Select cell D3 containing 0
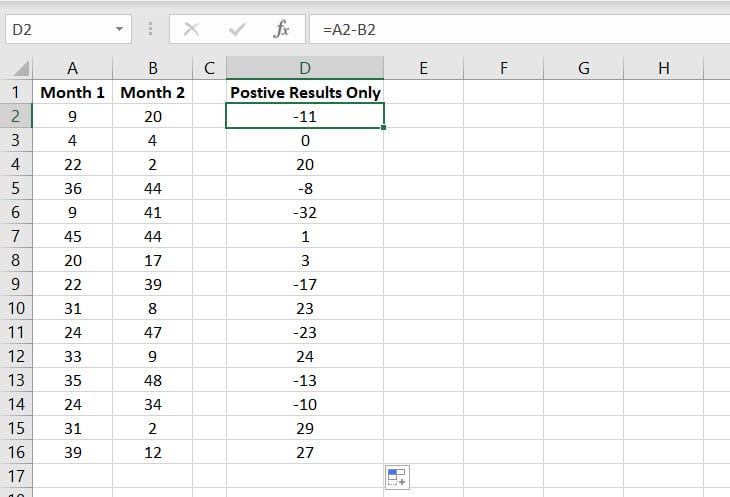This screenshot has height=497, width=730. point(305,140)
